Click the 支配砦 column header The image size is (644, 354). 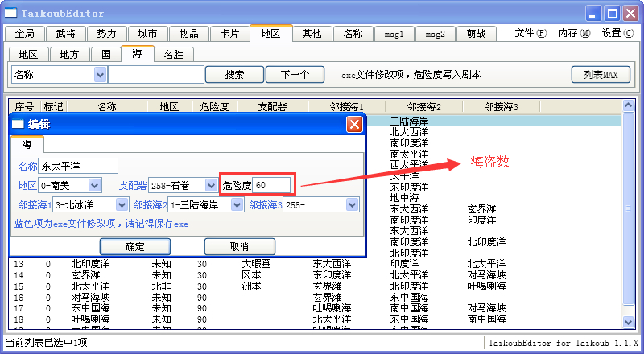(x=272, y=107)
